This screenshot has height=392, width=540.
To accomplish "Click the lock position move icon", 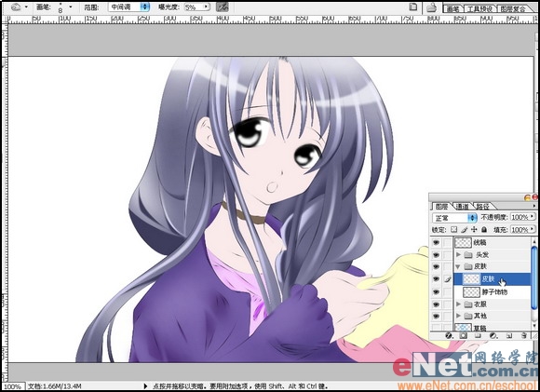I will [474, 229].
